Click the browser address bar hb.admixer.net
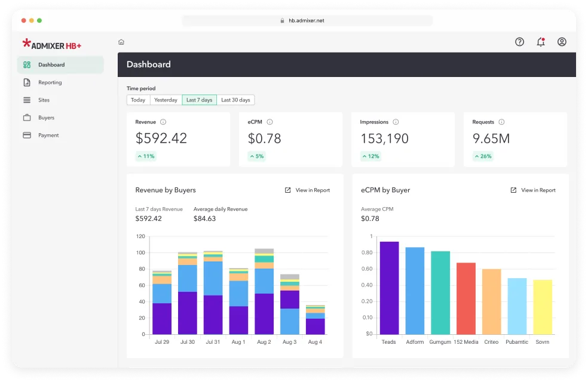The height and width of the screenshot is (382, 588). pos(307,20)
